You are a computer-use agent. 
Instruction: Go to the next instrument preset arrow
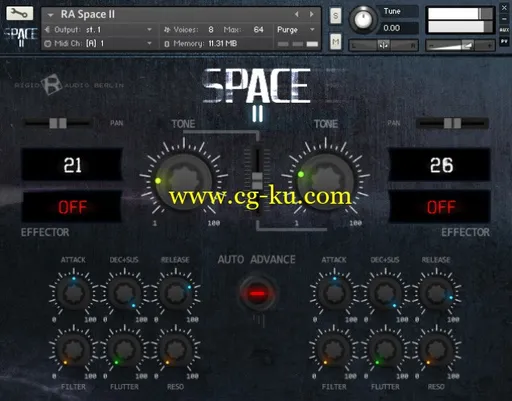311,14
